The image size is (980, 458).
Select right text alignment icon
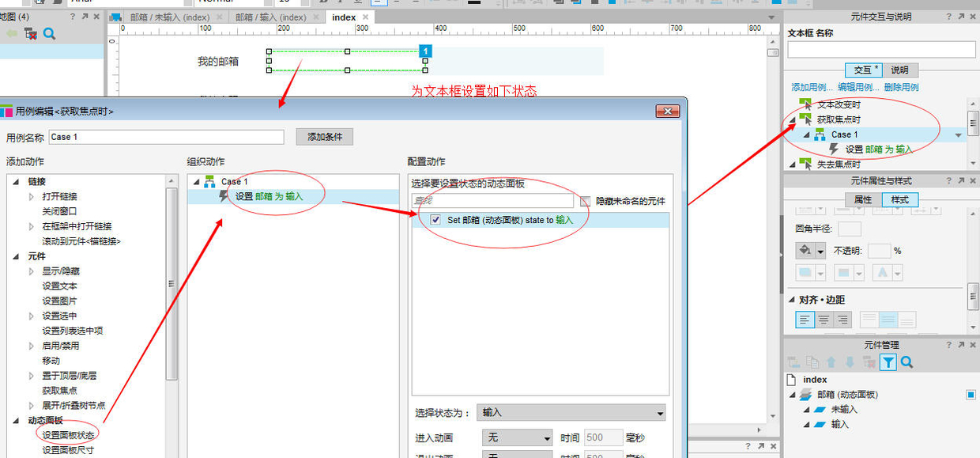pos(842,320)
